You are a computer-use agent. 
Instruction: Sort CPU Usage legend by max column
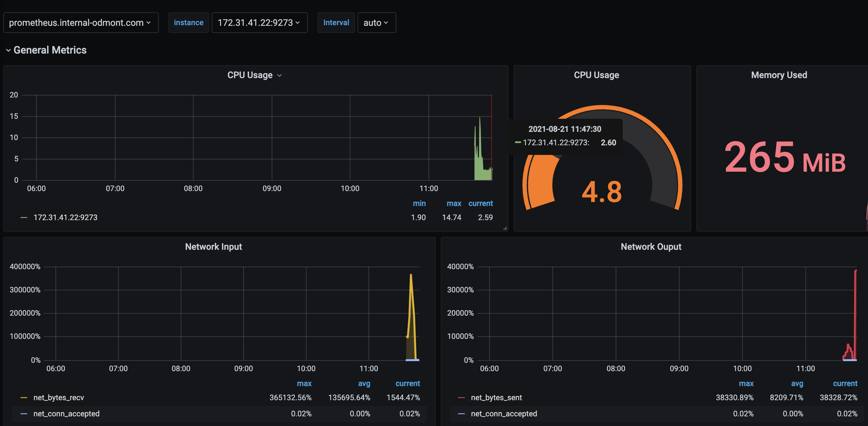(454, 204)
